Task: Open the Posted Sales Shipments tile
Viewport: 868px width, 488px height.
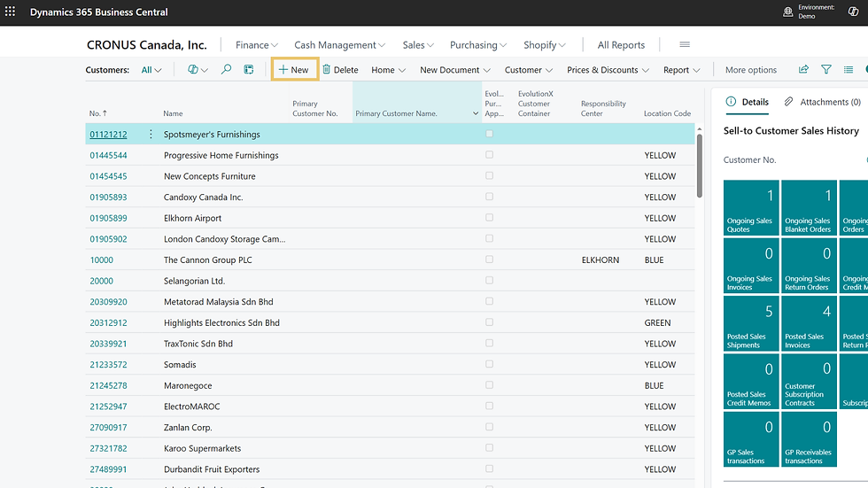Action: pos(751,323)
